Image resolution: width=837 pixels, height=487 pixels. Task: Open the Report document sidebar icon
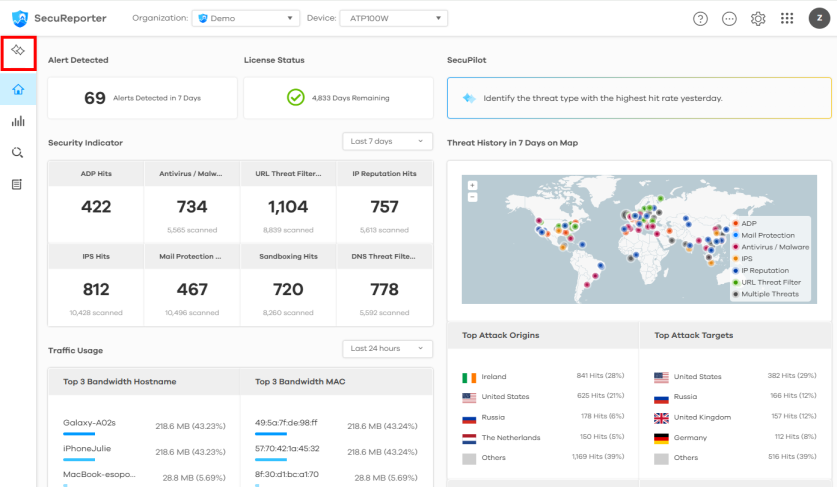pos(18,185)
